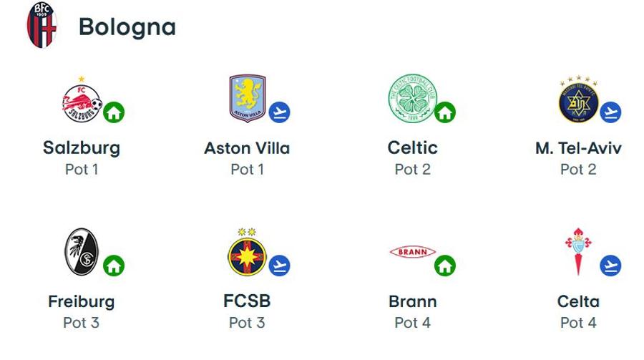Click home icon next to Salzburg

(x=114, y=112)
